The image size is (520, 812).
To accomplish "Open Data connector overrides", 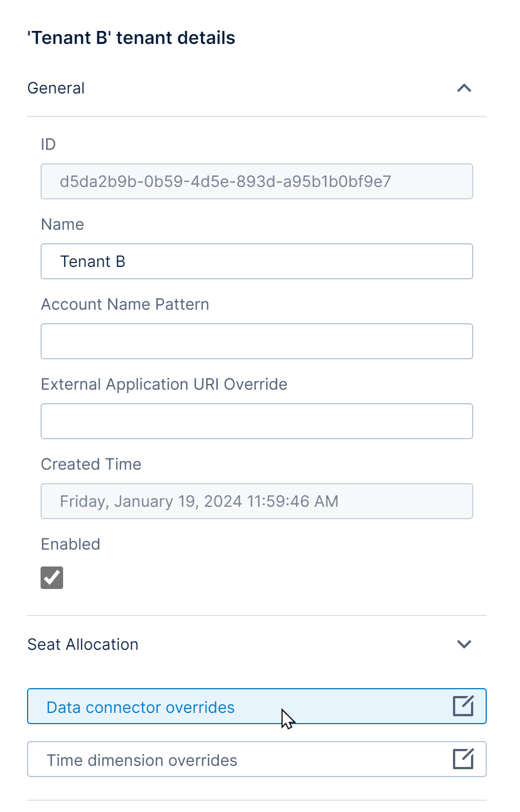I will (141, 707).
